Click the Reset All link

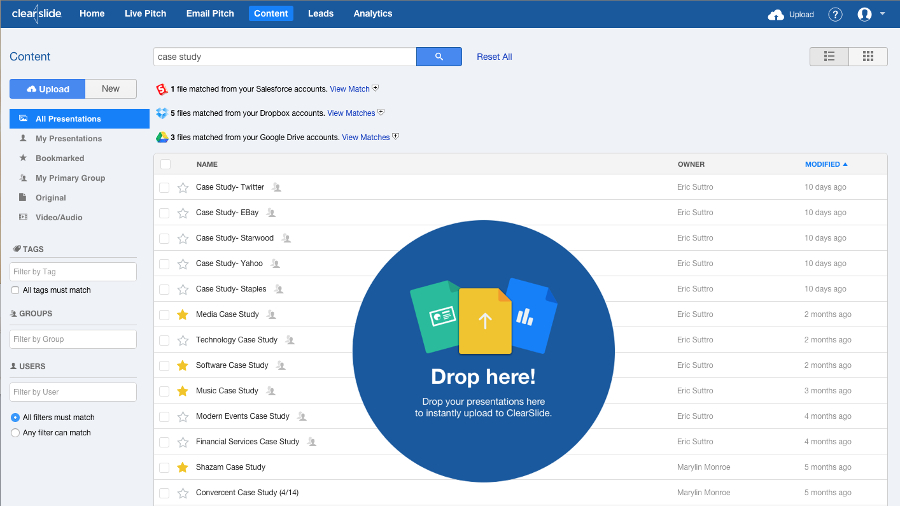tap(494, 57)
